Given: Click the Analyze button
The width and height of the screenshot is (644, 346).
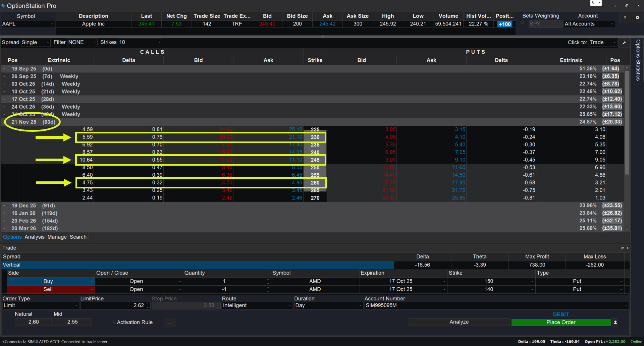Looking at the screenshot, I should coord(459,322).
